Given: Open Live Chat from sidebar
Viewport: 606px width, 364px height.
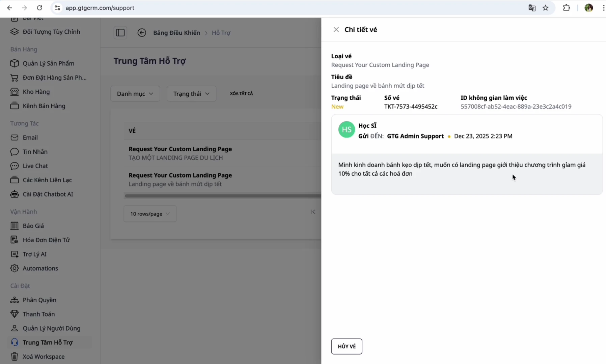Looking at the screenshot, I should pos(35,166).
